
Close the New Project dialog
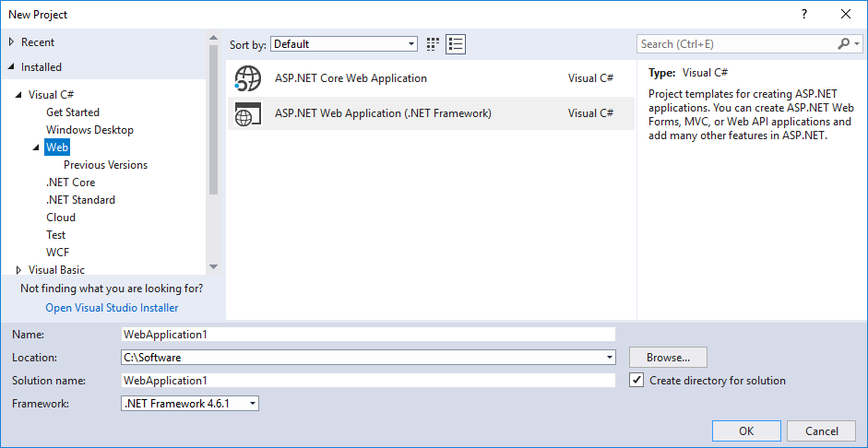pyautogui.click(x=845, y=15)
